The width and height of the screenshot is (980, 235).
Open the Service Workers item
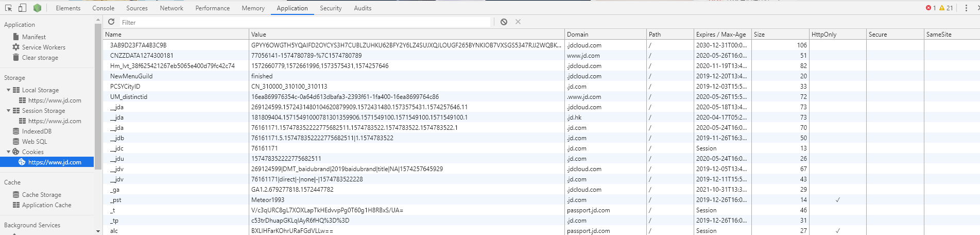pos(43,47)
